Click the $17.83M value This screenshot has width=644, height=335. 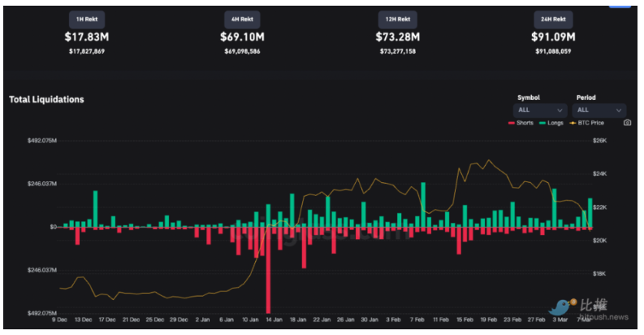87,37
